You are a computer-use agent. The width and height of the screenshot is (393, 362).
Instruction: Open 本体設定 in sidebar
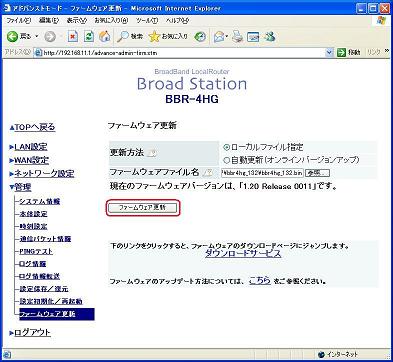click(33, 214)
